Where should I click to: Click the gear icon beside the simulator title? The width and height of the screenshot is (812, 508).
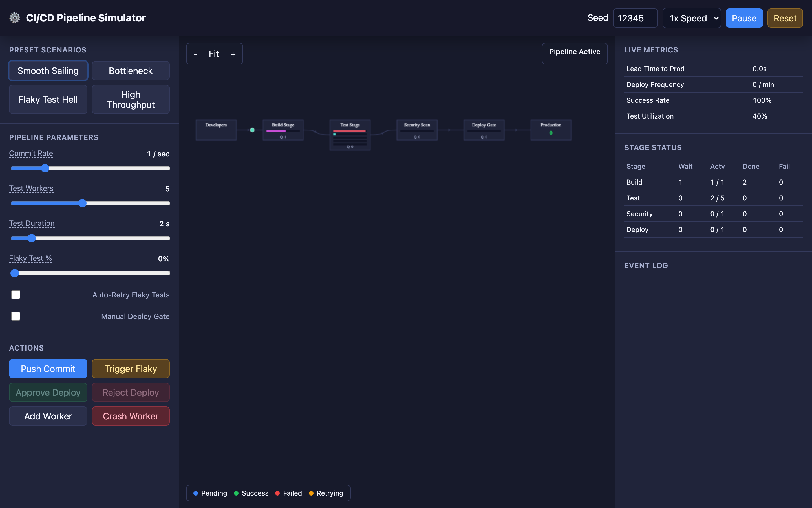click(x=14, y=18)
